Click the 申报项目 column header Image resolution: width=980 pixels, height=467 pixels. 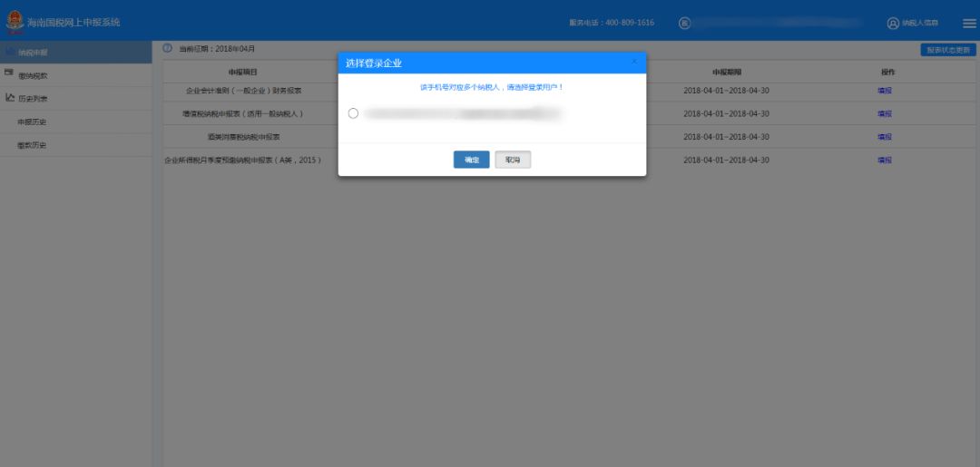click(243, 73)
